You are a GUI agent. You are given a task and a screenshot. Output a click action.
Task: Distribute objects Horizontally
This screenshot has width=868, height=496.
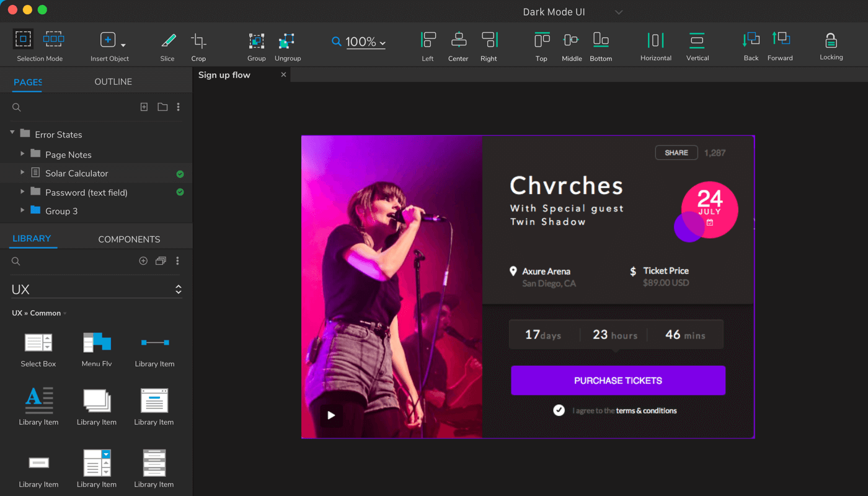pos(656,38)
